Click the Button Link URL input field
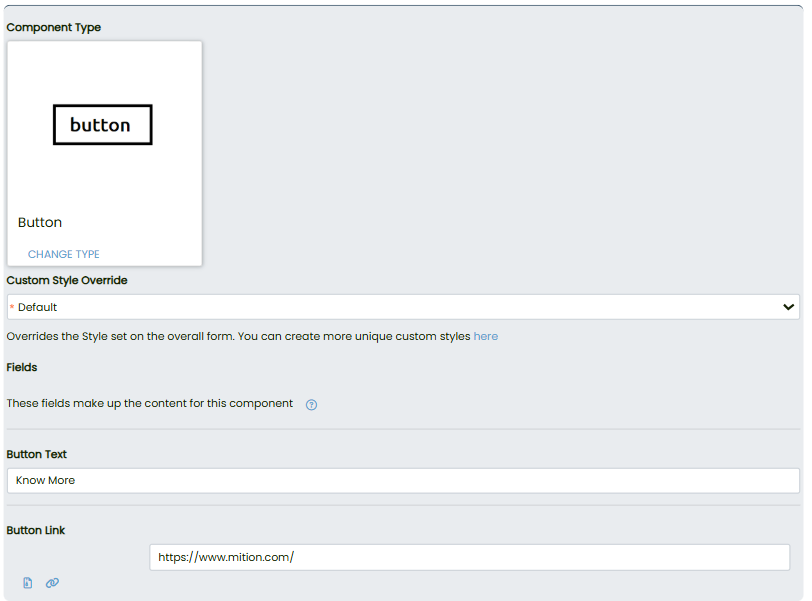 469,557
